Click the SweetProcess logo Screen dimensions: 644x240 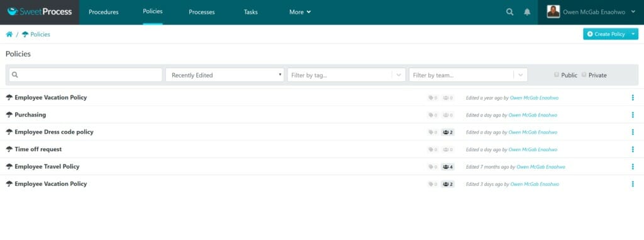[x=40, y=12]
